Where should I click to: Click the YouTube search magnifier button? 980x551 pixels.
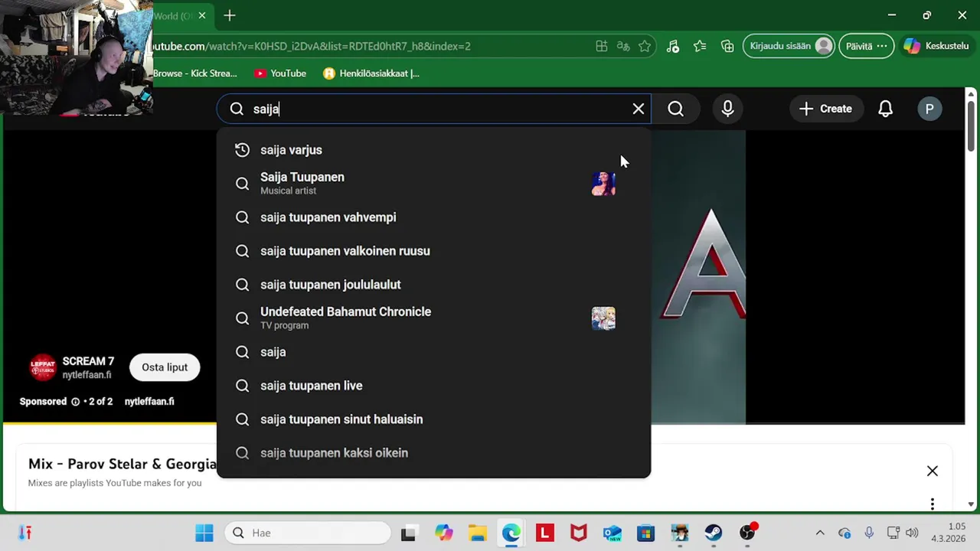[x=675, y=109]
